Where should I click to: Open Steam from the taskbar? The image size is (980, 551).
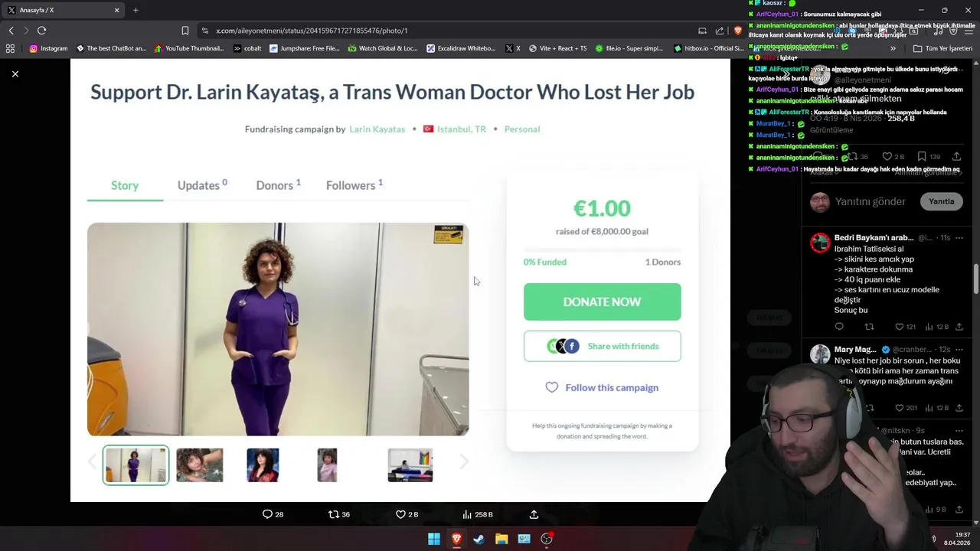479,539
